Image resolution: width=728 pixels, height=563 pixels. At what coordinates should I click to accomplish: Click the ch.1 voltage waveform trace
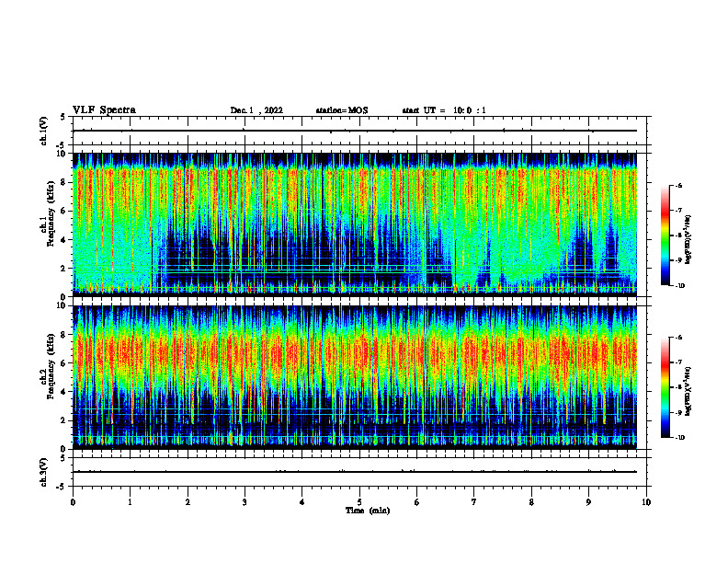pos(355,131)
